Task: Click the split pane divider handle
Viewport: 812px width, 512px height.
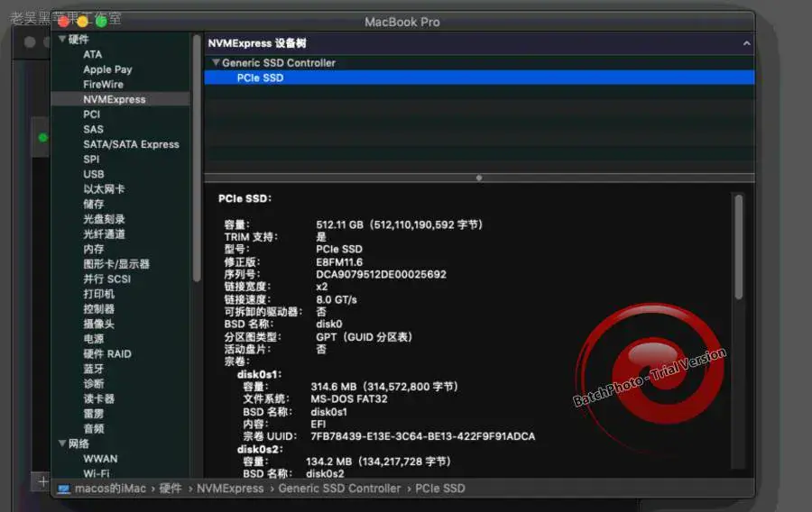Action: [x=479, y=178]
